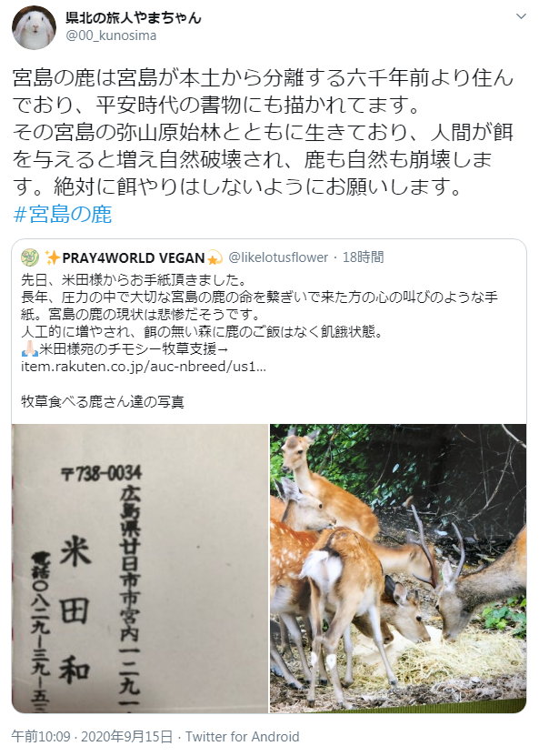Open the @00_kunosima handle
The width and height of the screenshot is (539, 756).
coord(111,35)
